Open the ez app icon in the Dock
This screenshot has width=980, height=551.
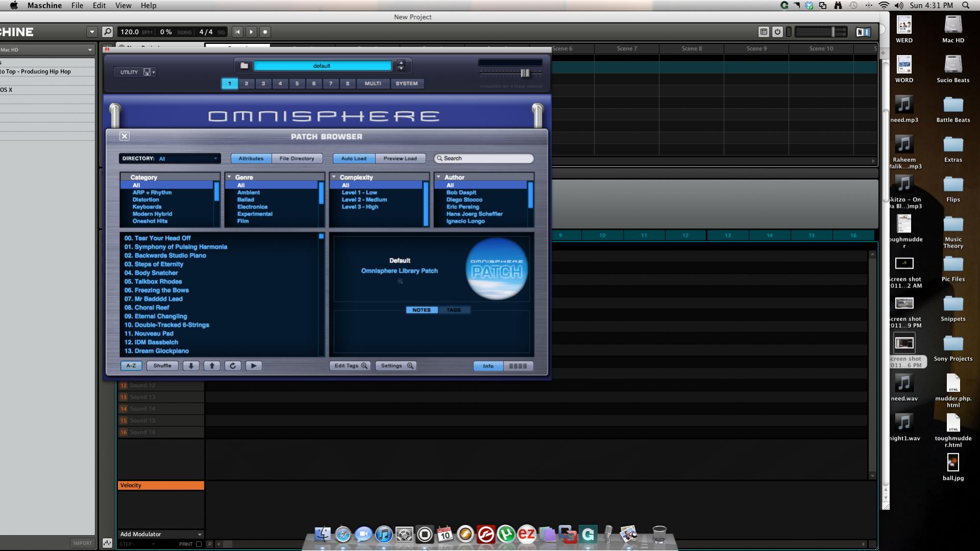point(527,535)
